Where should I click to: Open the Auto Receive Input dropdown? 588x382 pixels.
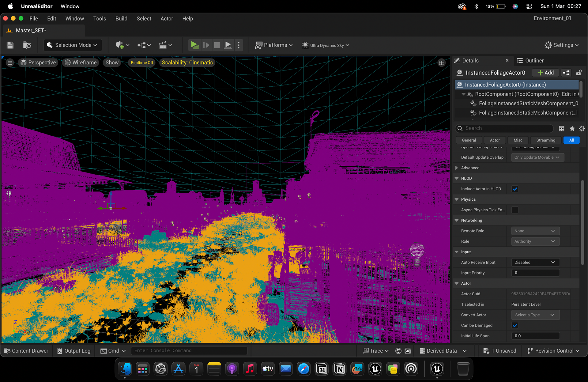pos(535,262)
